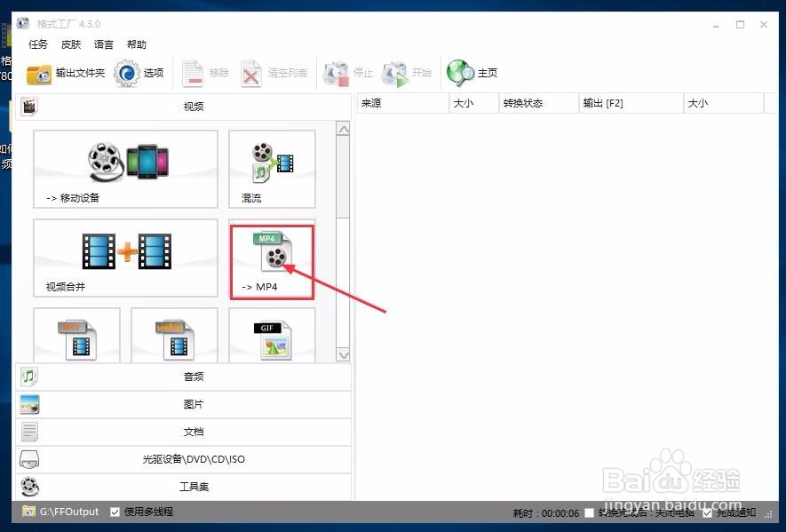Choose the 混流 mux tile

pyautogui.click(x=272, y=169)
